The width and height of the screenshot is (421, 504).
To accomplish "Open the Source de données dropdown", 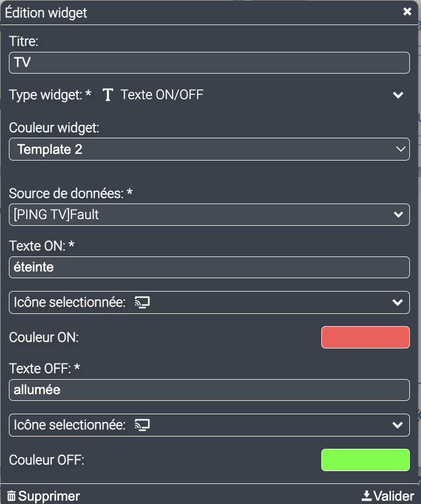I will click(209, 215).
